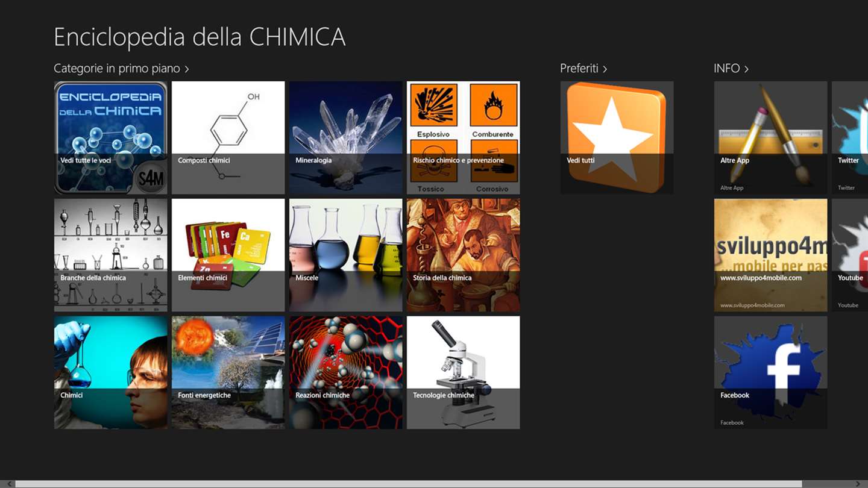The width and height of the screenshot is (868, 488).
Task: Click the horizontal scrollbar right arrow
Action: (x=859, y=484)
